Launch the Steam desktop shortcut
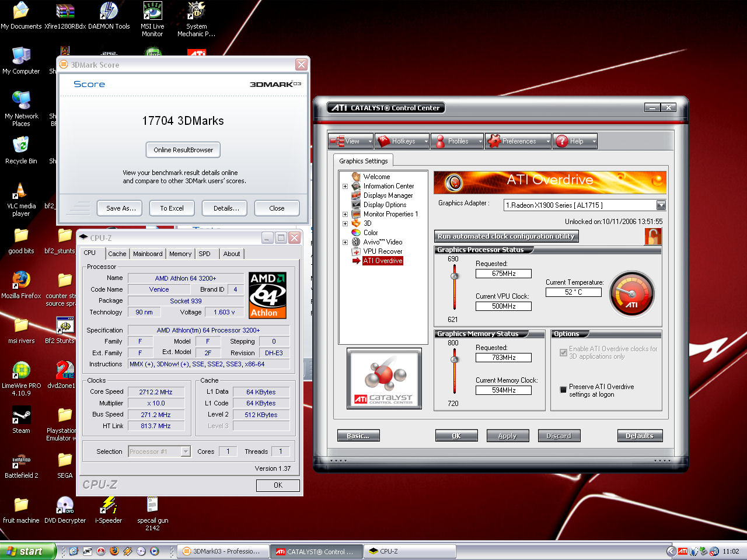This screenshot has height=560, width=747. coord(21,420)
